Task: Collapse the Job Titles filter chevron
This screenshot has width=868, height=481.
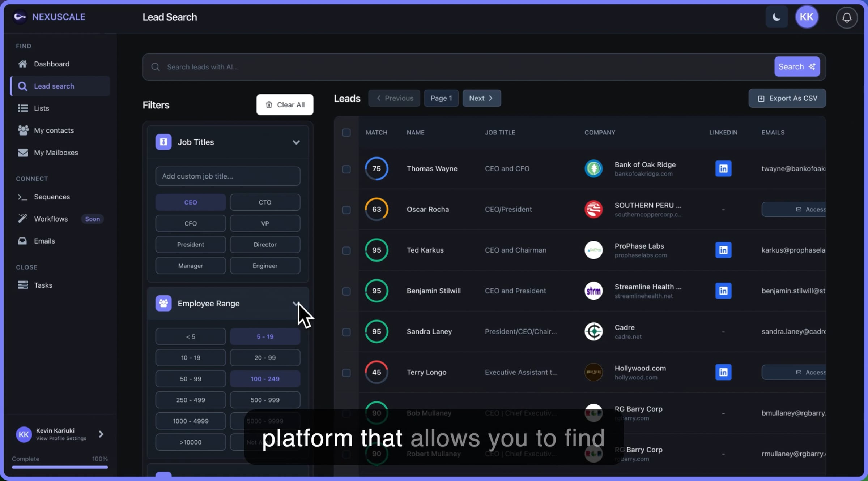Action: (296, 142)
